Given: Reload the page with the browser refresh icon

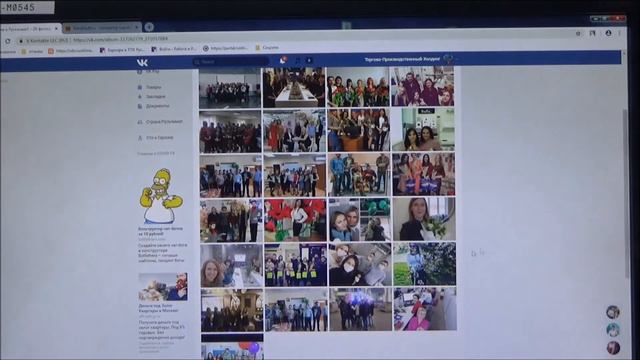Looking at the screenshot, I should (x=8, y=41).
